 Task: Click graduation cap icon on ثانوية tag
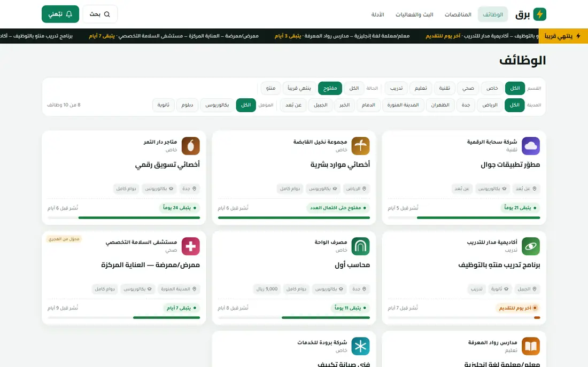(506, 289)
